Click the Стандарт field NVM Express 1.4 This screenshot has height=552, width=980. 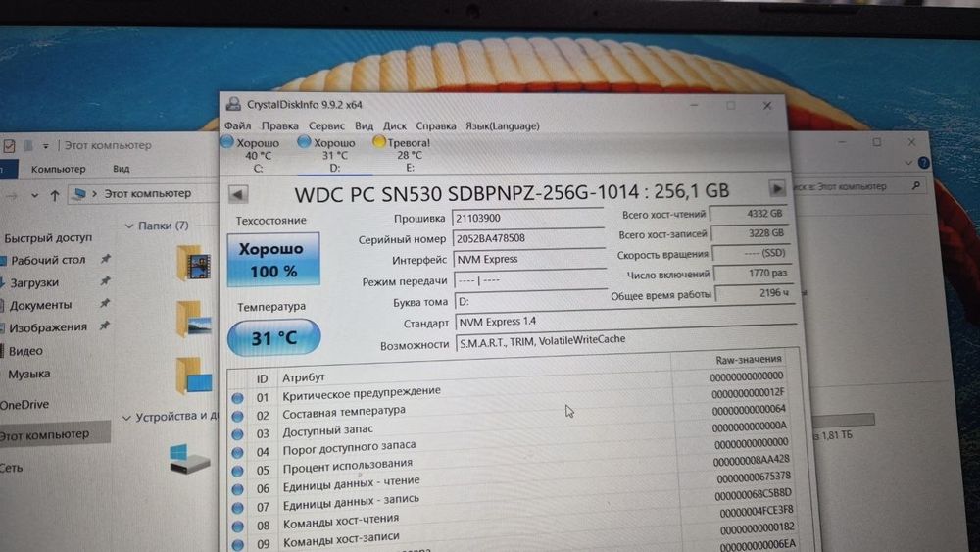tap(625, 321)
